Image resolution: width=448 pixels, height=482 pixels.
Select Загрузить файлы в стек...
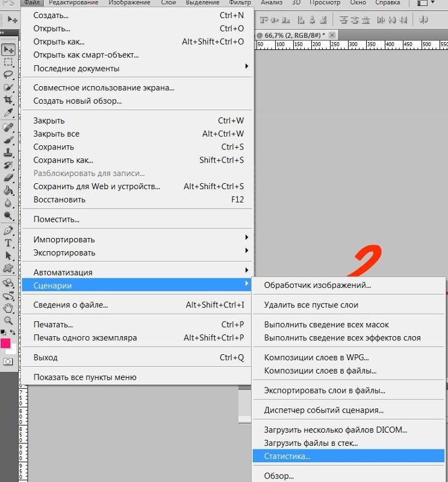(349, 443)
